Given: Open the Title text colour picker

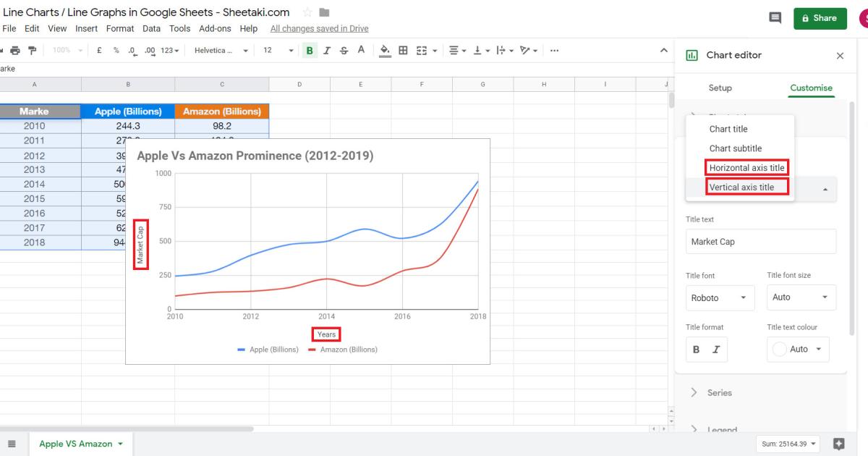Looking at the screenshot, I should 798,350.
